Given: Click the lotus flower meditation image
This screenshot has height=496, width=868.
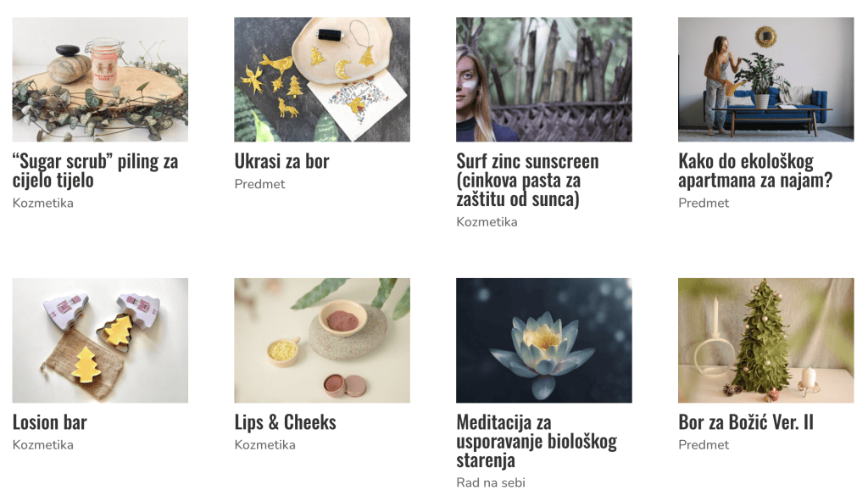Looking at the screenshot, I should pyautogui.click(x=543, y=341).
